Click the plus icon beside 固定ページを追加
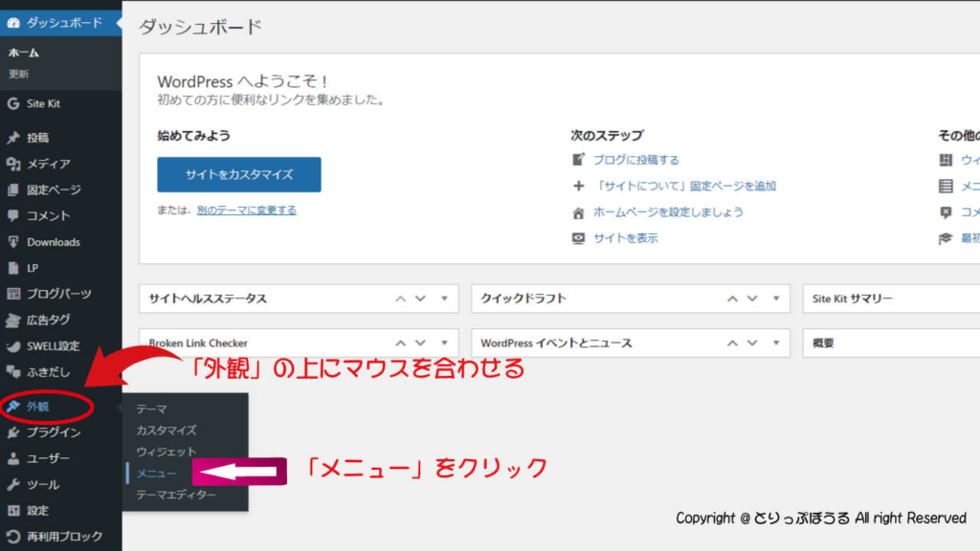The width and height of the screenshot is (980, 551). [579, 187]
